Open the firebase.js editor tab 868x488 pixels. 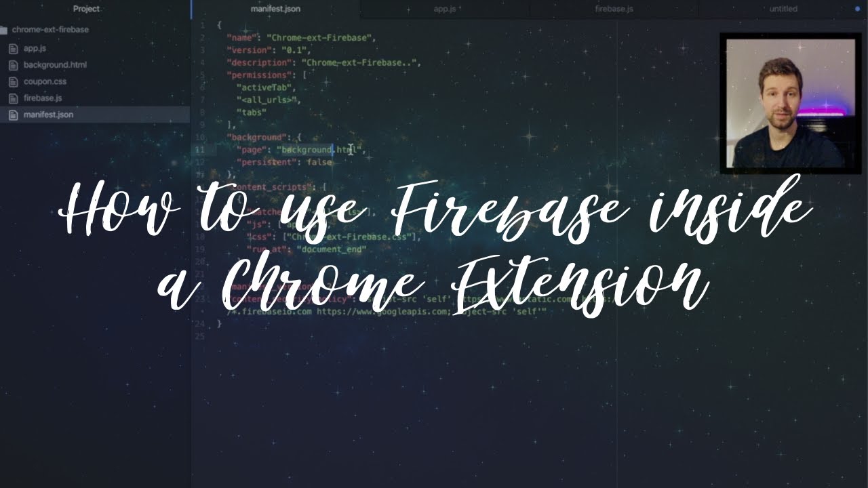coord(614,9)
